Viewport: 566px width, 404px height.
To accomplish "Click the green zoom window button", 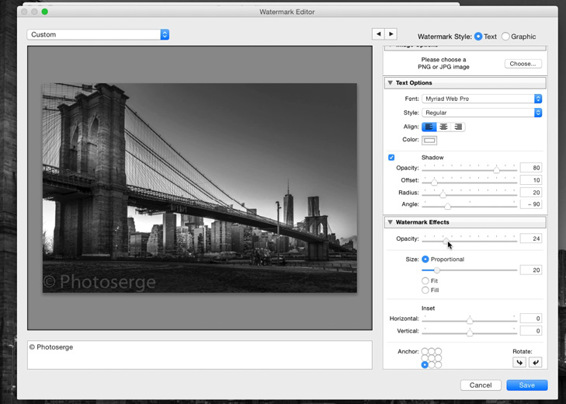I will coord(45,12).
